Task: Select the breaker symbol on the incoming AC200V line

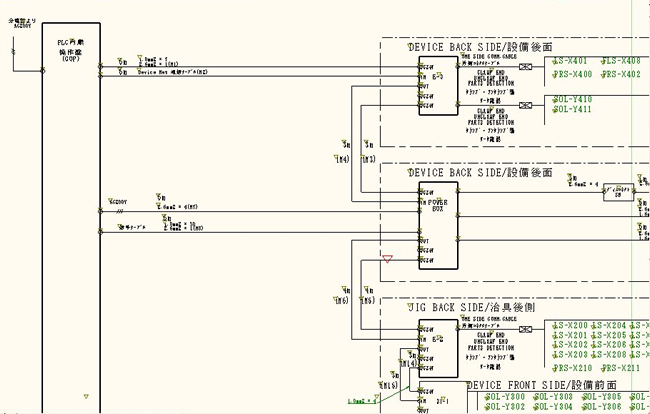Action: 13,51
